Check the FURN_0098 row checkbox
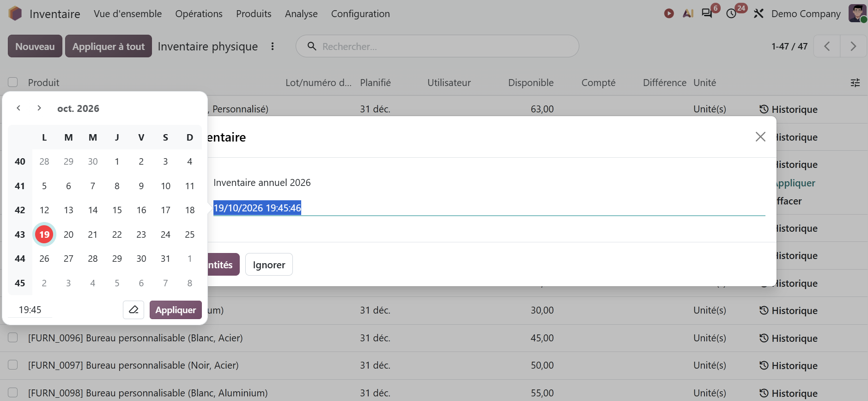 [x=13, y=393]
